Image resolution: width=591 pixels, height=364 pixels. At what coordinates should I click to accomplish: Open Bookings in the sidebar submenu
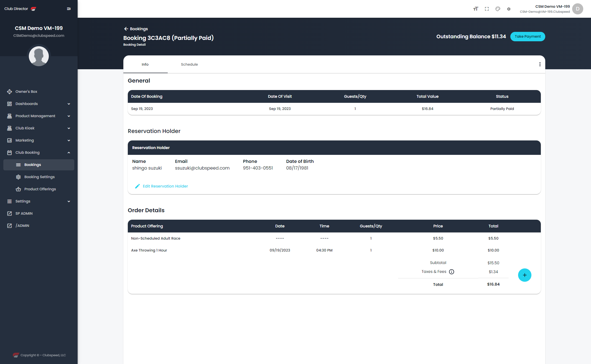click(39, 165)
